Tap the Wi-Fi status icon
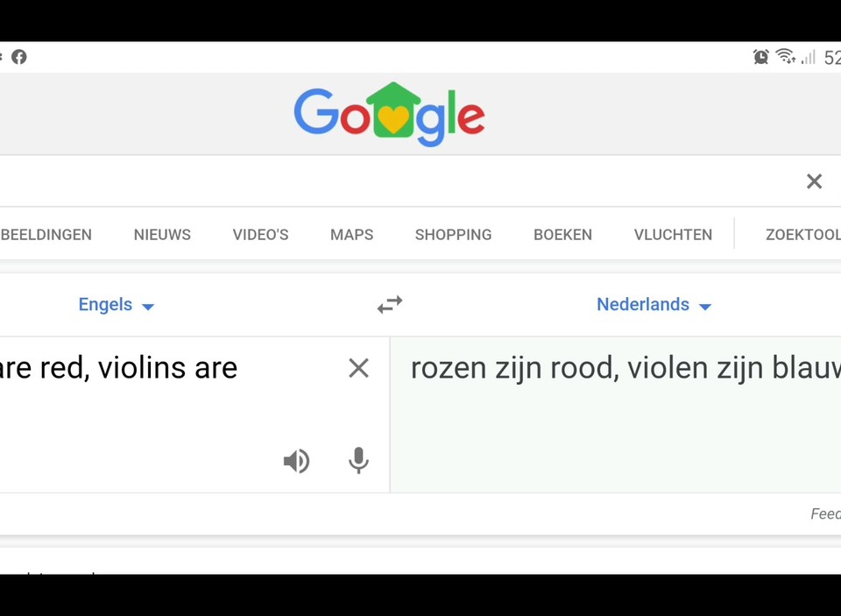 tap(786, 56)
